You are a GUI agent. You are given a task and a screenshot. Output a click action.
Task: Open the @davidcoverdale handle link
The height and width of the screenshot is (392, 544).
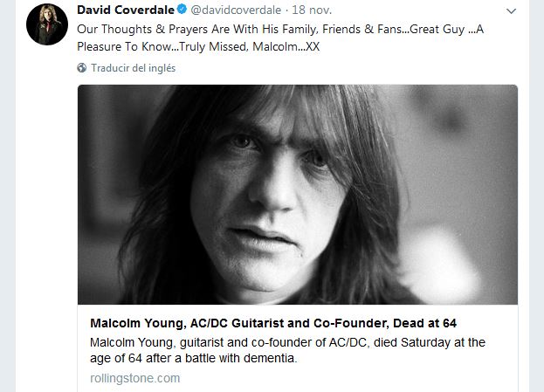coord(236,10)
